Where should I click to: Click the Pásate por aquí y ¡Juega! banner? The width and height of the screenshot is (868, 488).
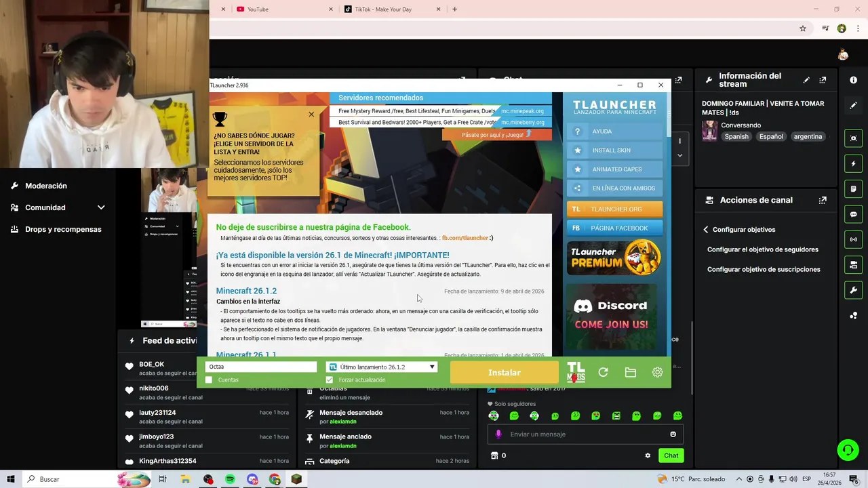[x=496, y=134]
